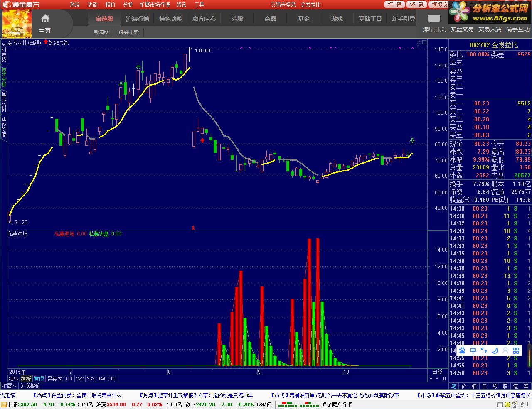Screen dimensions: 532x409
Task: Select the 自选股 sub-tab
Action: click(x=101, y=32)
